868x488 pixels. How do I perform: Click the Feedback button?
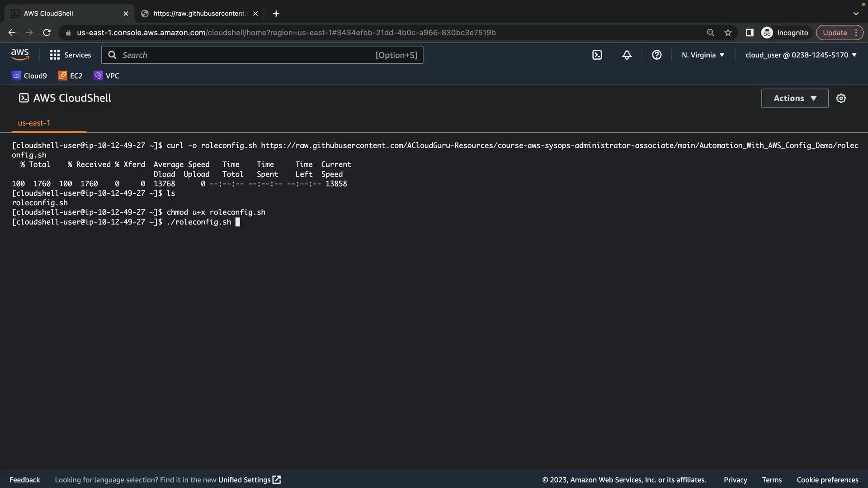24,480
